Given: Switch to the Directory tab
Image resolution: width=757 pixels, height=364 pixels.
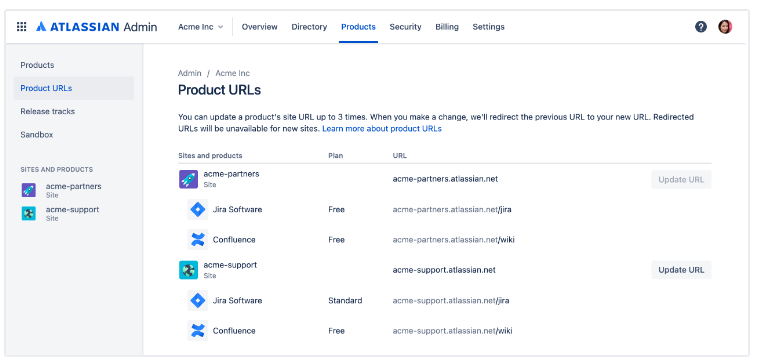Looking at the screenshot, I should coord(309,27).
